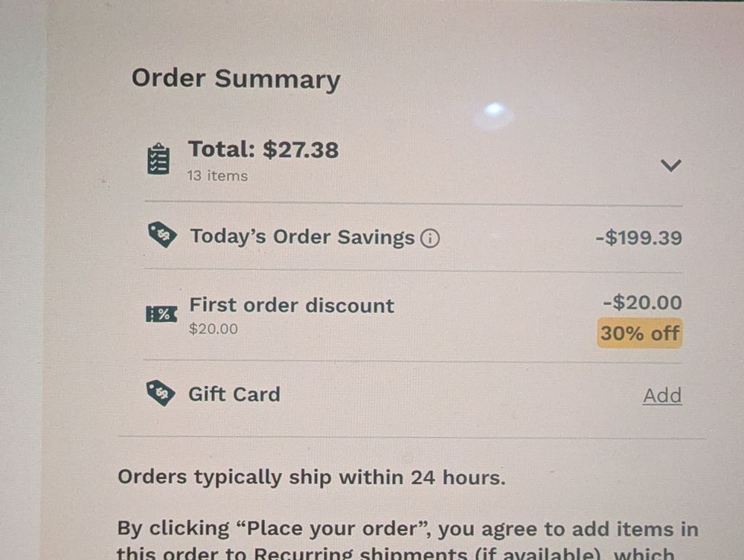Image resolution: width=744 pixels, height=560 pixels.
Task: Open the info tooltip beside Today's Order Savings
Action: click(430, 238)
